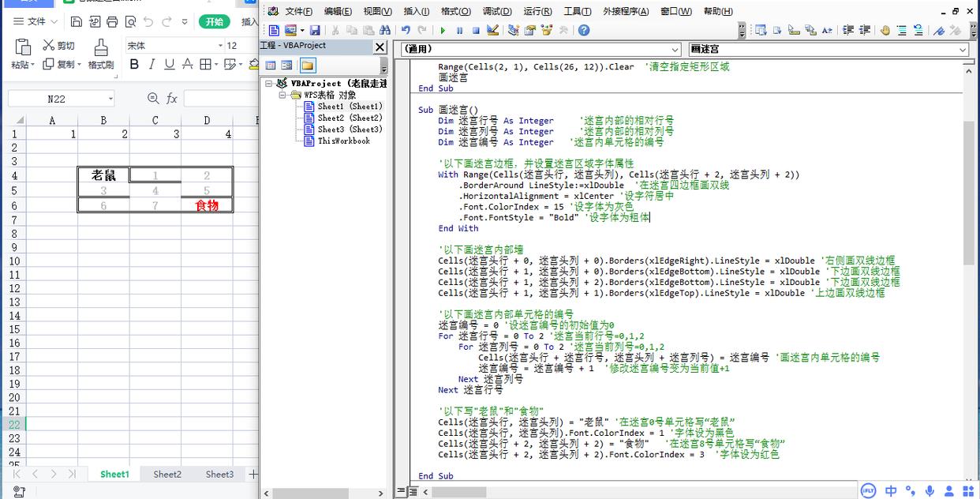Click the Find binoculars icon

[x=384, y=30]
